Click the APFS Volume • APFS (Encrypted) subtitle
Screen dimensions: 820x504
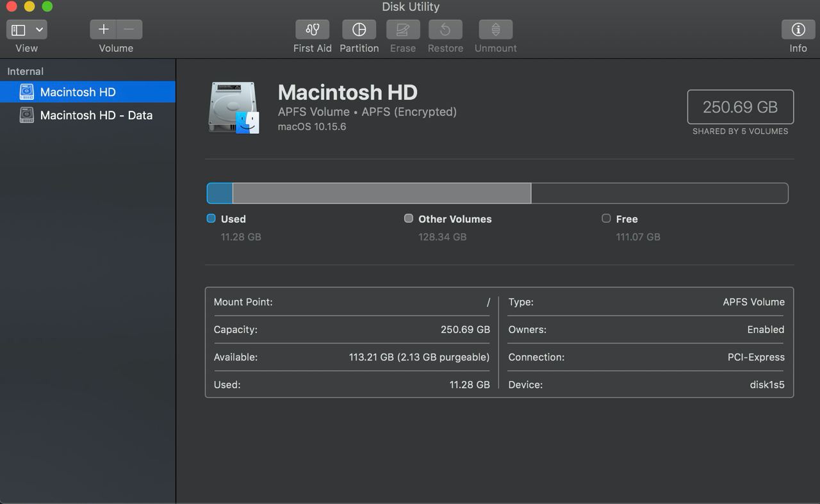(x=367, y=112)
